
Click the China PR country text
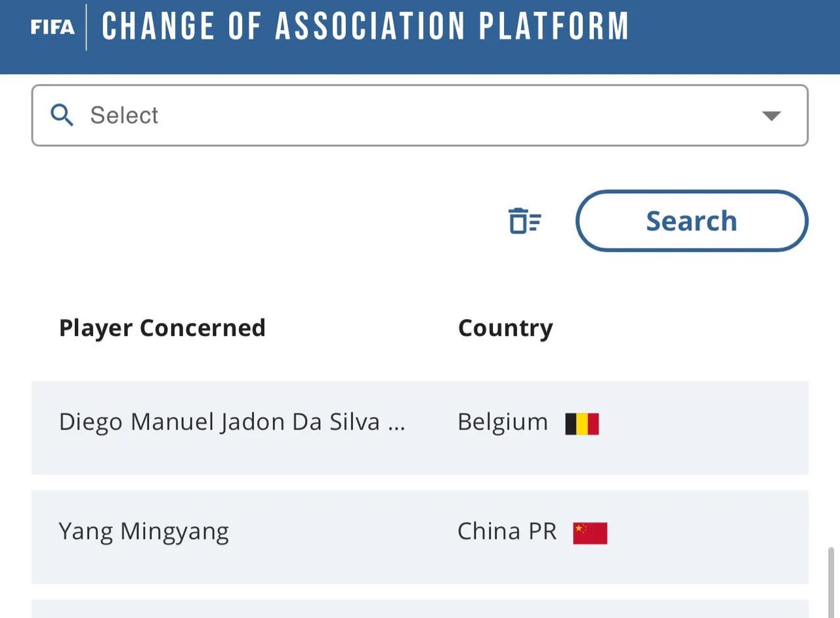507,531
